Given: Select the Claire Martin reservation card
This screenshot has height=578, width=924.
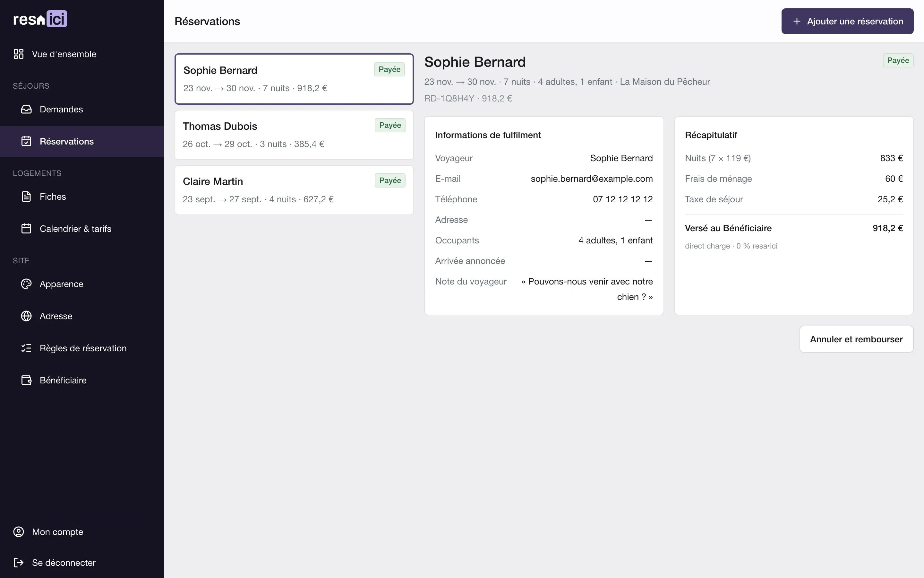Looking at the screenshot, I should 294,190.
